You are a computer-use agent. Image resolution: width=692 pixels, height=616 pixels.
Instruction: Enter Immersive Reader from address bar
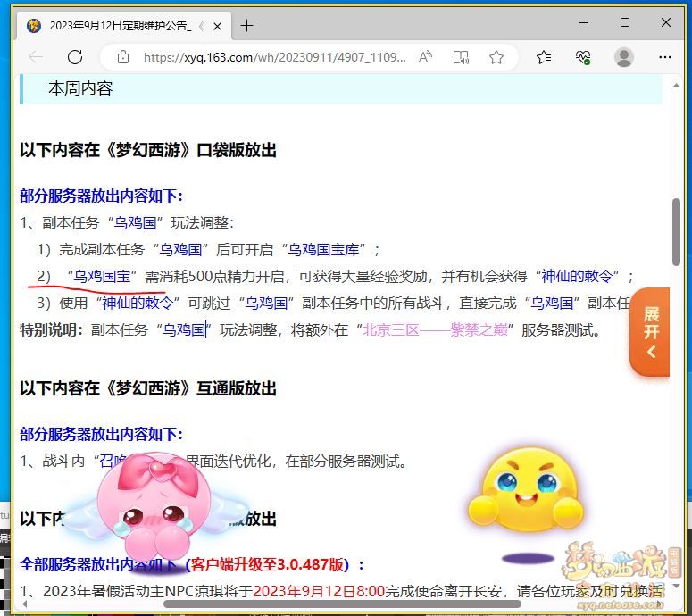pyautogui.click(x=461, y=57)
